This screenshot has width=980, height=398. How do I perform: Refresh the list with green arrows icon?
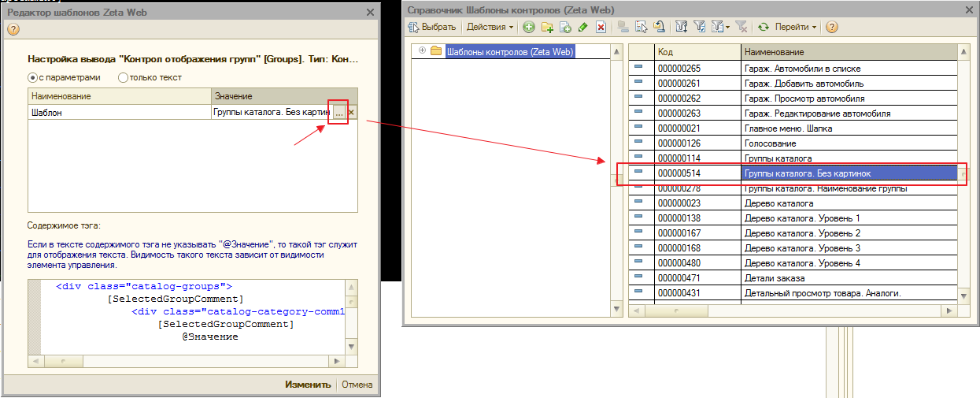pos(763,27)
